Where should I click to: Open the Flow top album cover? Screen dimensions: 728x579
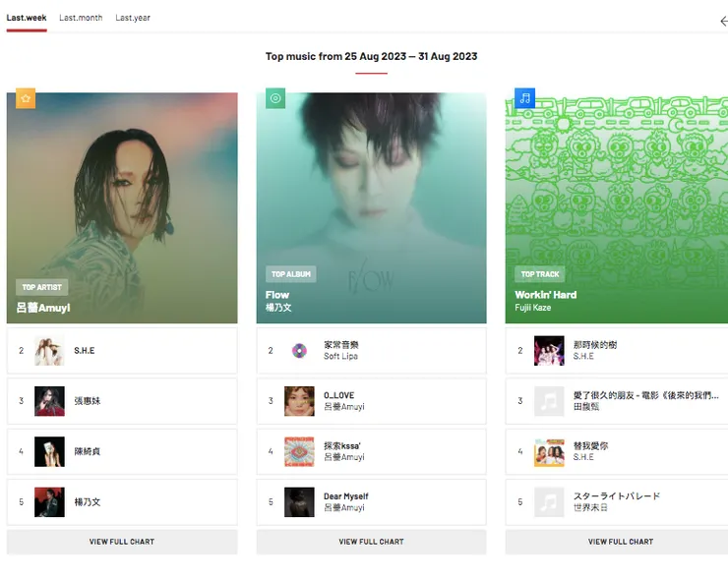pyautogui.click(x=372, y=207)
